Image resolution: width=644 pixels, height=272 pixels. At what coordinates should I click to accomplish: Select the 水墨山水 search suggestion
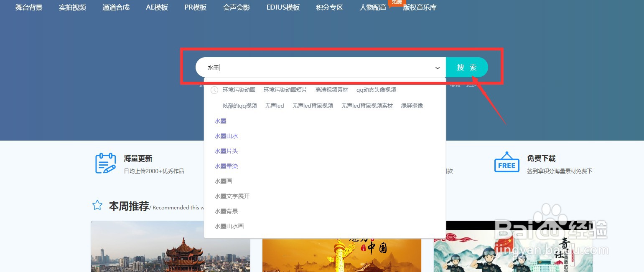(x=226, y=136)
